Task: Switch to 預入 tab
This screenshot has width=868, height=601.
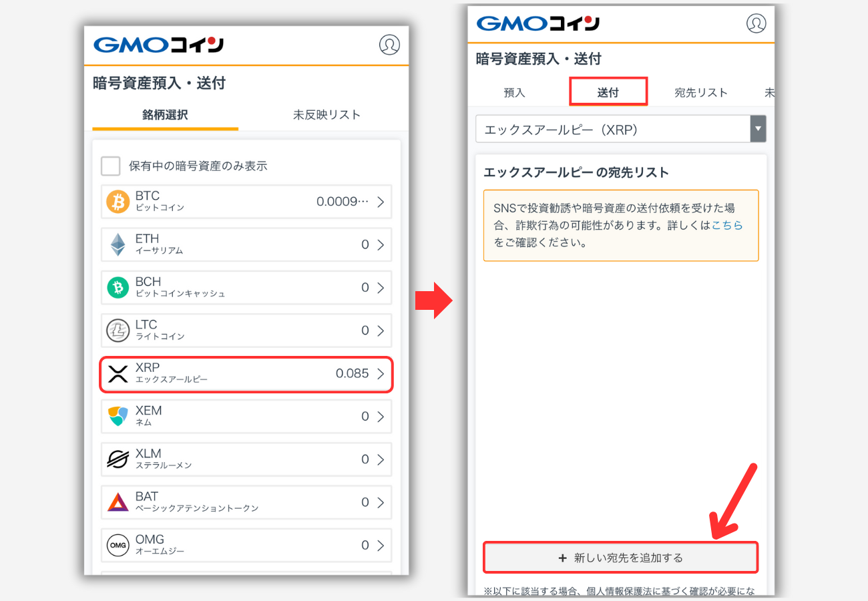Action: (x=515, y=93)
